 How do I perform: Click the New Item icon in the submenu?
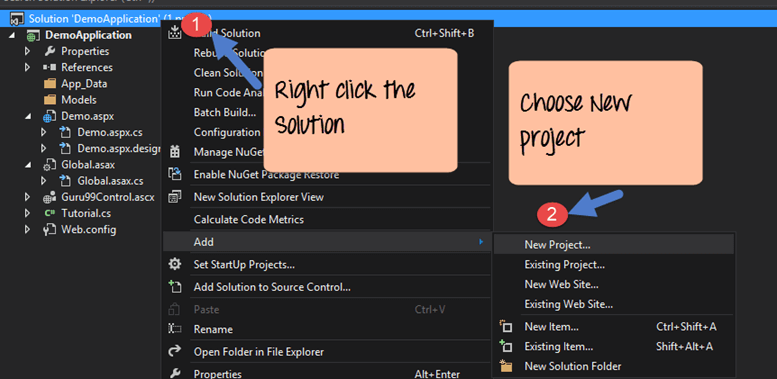[x=505, y=326]
